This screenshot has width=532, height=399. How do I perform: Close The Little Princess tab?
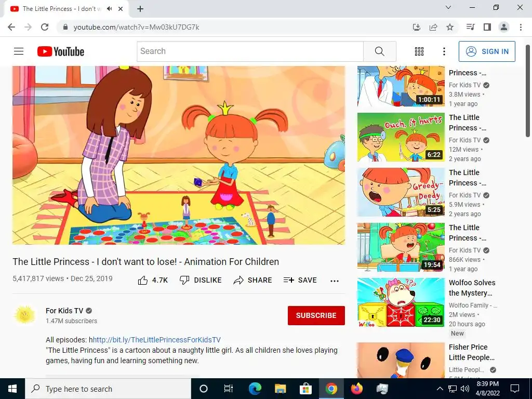point(121,9)
